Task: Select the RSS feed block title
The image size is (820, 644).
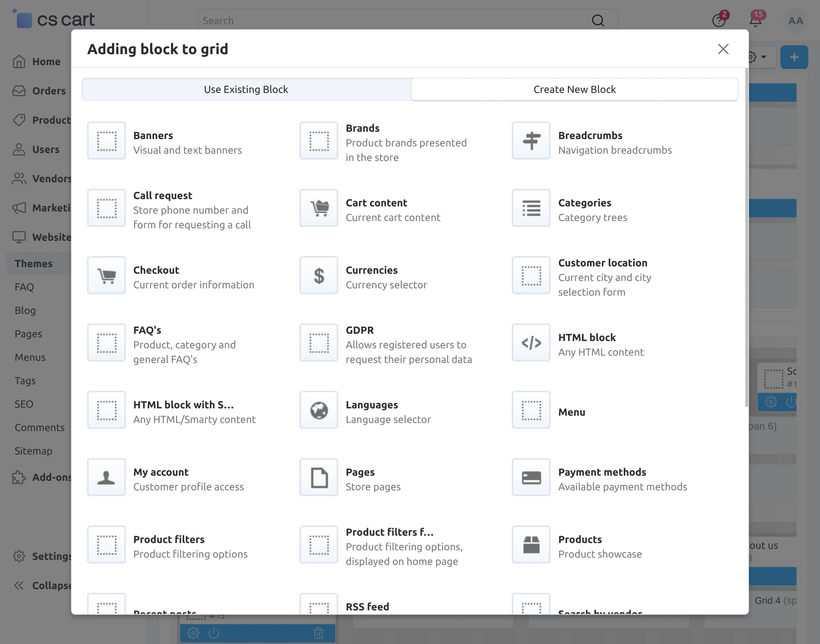Action: coord(368,607)
